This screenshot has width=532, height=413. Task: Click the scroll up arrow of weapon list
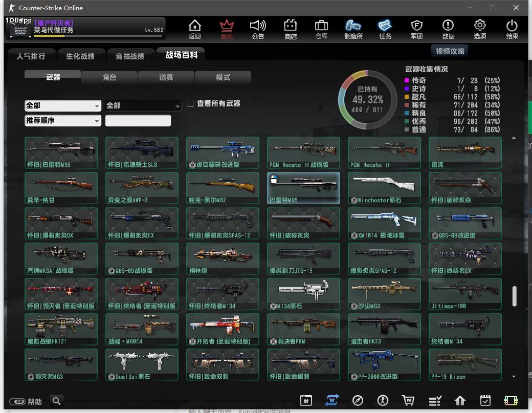[x=514, y=138]
